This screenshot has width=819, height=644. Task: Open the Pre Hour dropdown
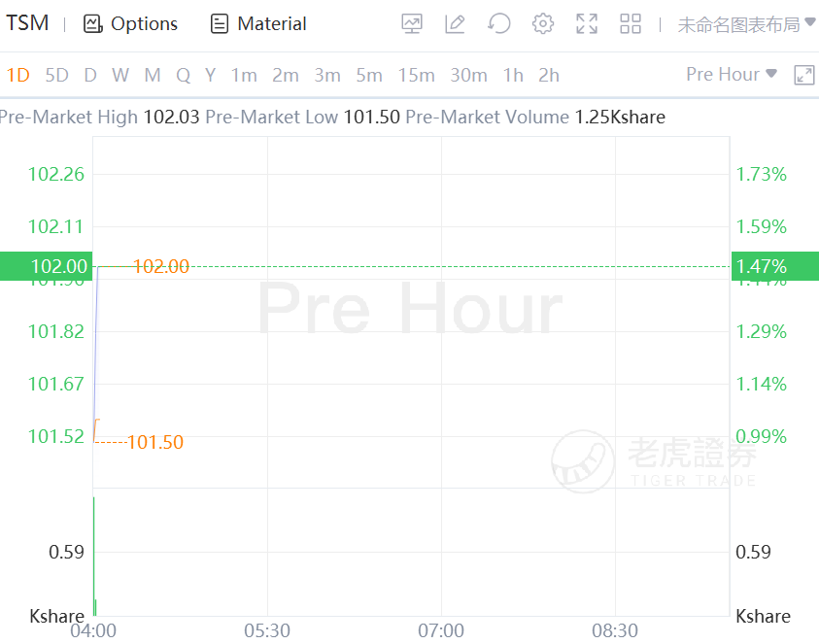[x=731, y=74]
